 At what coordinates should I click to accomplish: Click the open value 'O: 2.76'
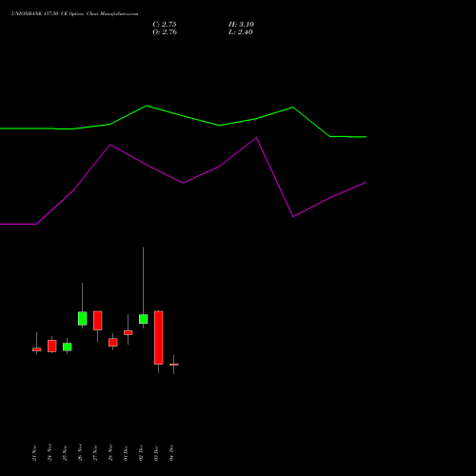pyautogui.click(x=165, y=32)
